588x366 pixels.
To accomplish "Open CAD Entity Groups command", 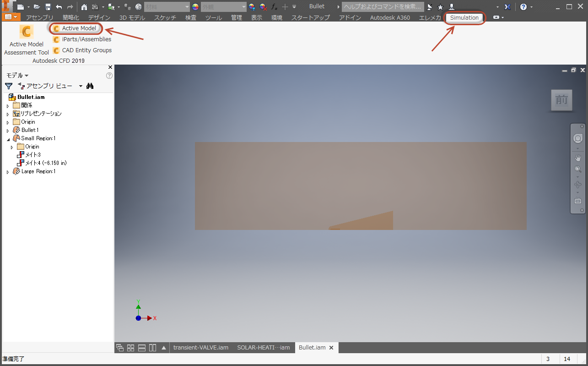I will [82, 50].
